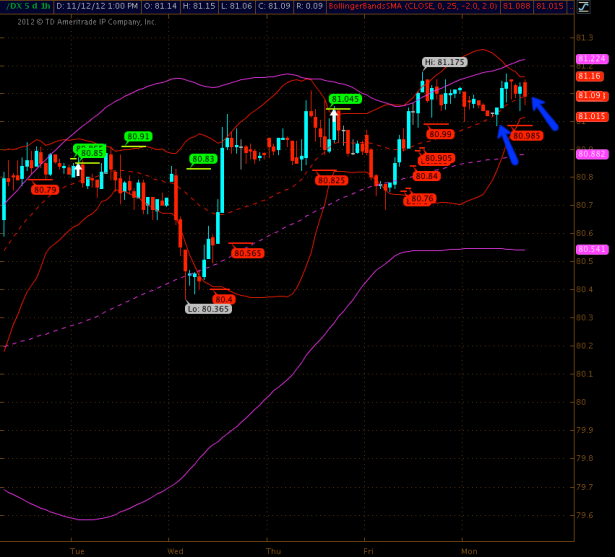The height and width of the screenshot is (557, 615).
Task: Click the green 80.91 signal label
Action: [x=138, y=136]
